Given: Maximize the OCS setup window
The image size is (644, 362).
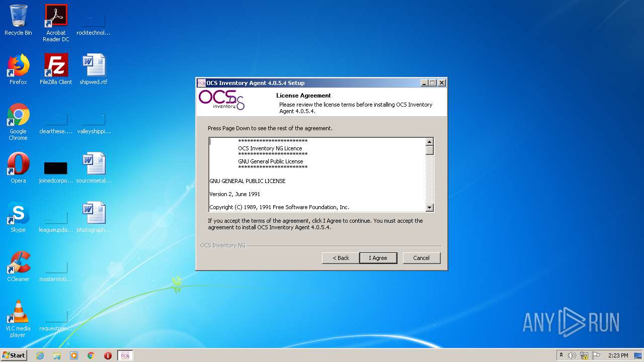Looking at the screenshot, I should tap(433, 83).
